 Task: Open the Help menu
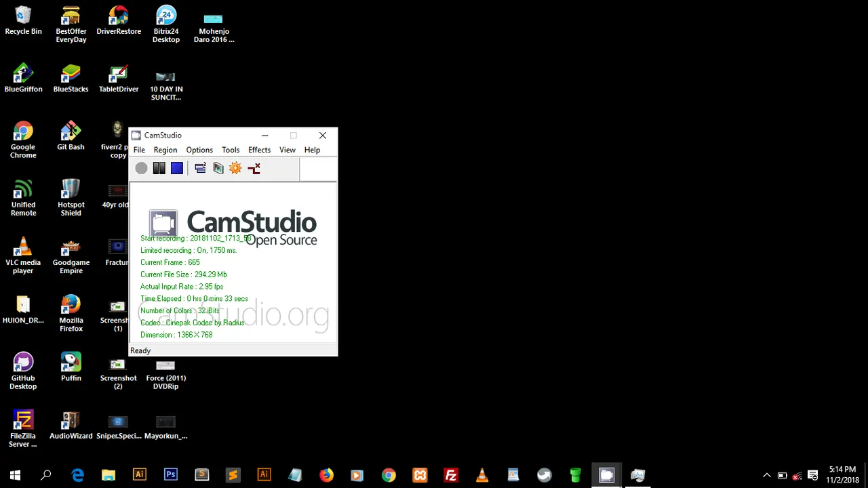pos(312,150)
